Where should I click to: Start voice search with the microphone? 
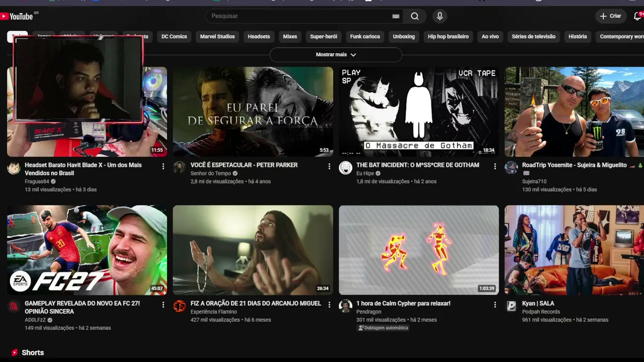440,16
